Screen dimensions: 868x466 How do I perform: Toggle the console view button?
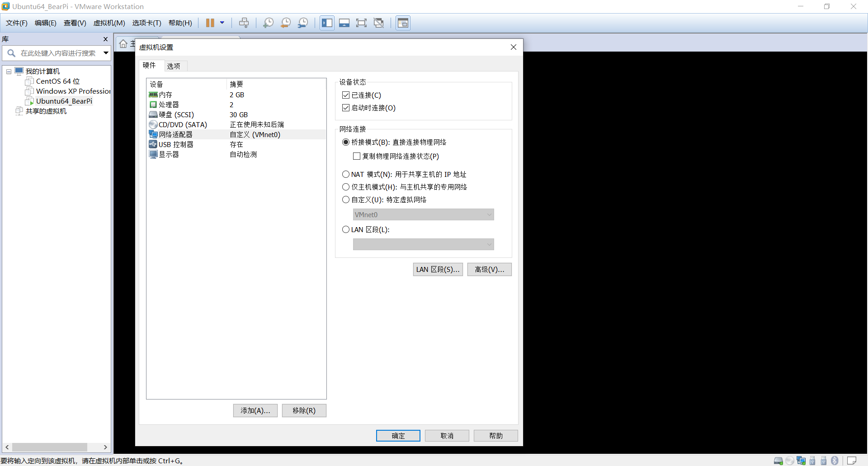pyautogui.click(x=403, y=23)
